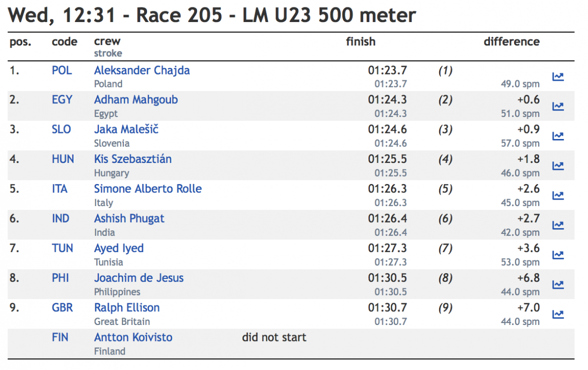Open the chart icon for Aleksander Chajda
Screen dimensions: 588x370
558,77
